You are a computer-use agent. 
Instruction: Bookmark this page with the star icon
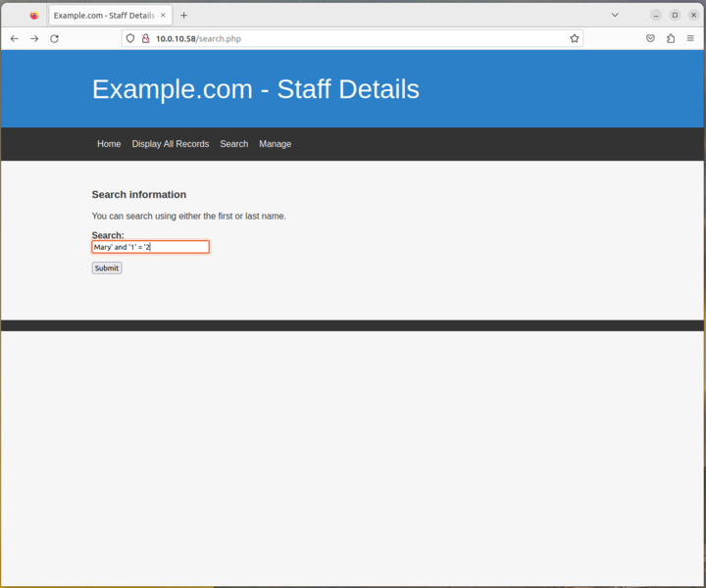tap(575, 38)
